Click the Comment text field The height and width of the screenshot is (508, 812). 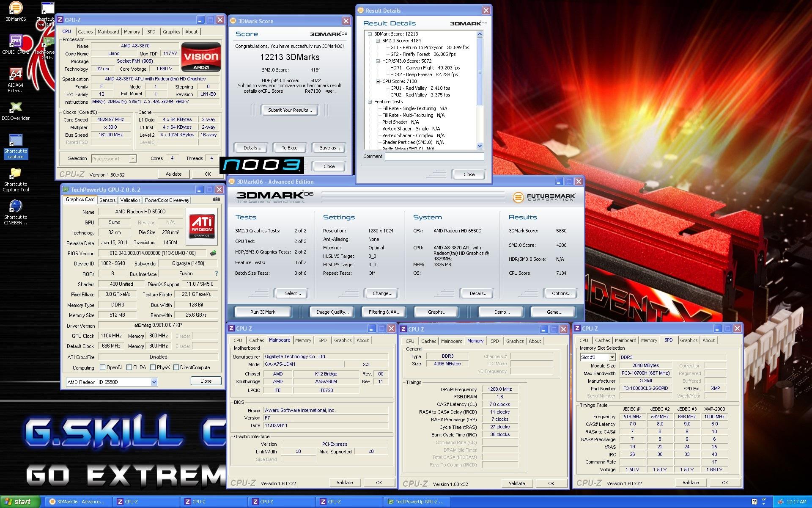(434, 157)
